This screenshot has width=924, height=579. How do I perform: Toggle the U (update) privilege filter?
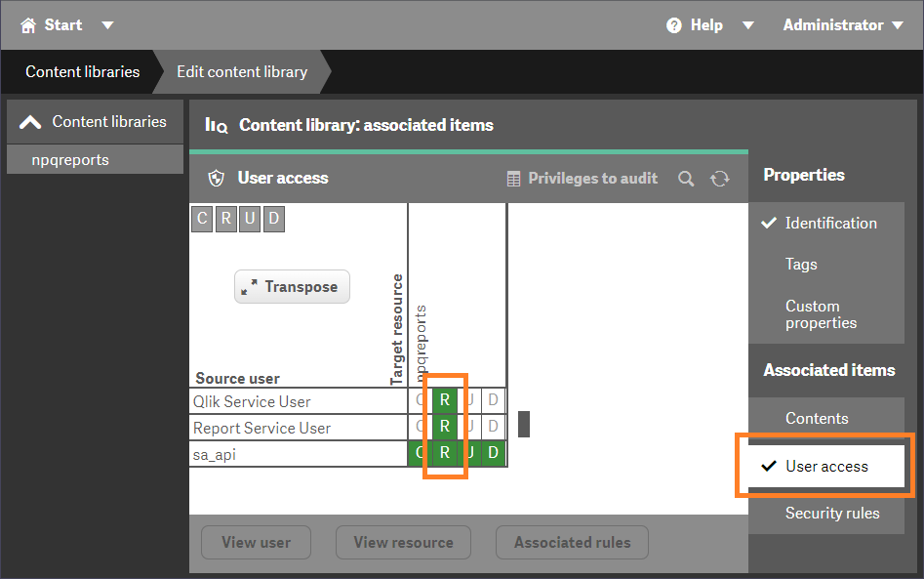(x=250, y=219)
